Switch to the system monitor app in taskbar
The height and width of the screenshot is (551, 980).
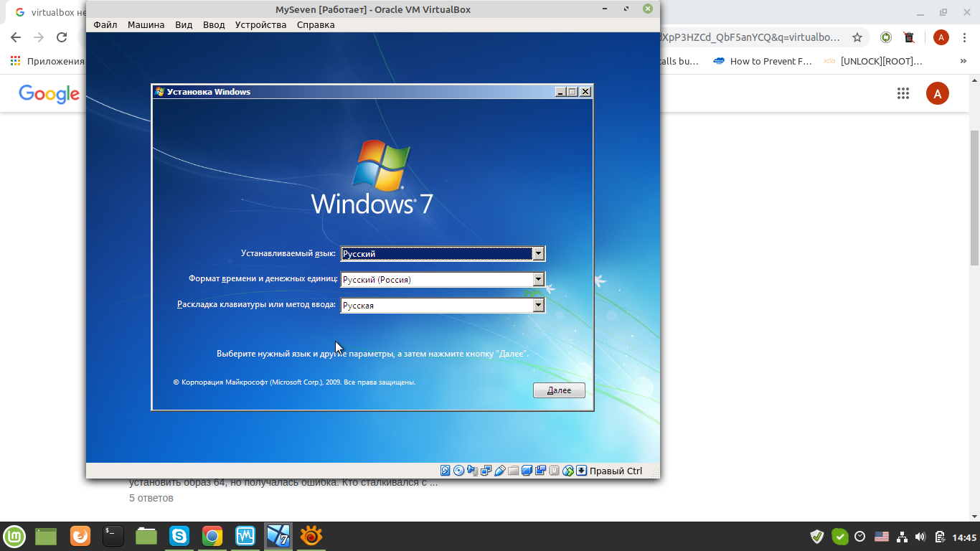click(x=245, y=536)
